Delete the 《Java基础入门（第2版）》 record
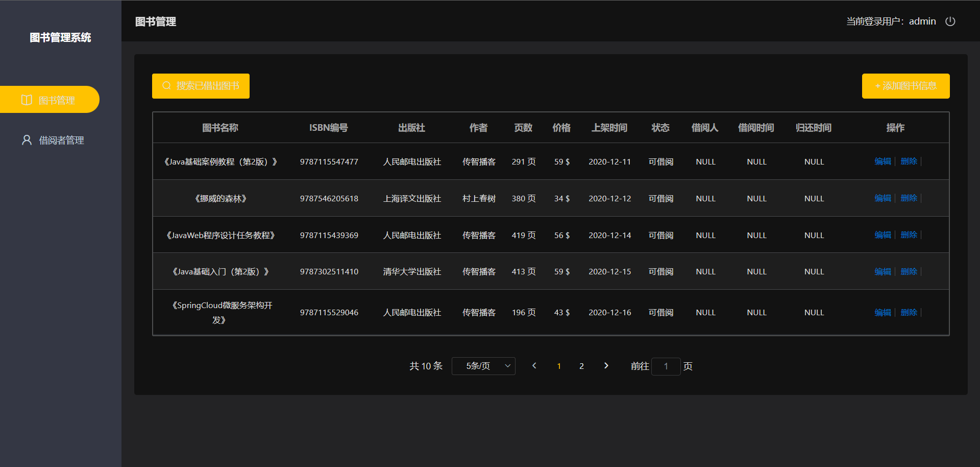The width and height of the screenshot is (980, 467). pos(909,271)
